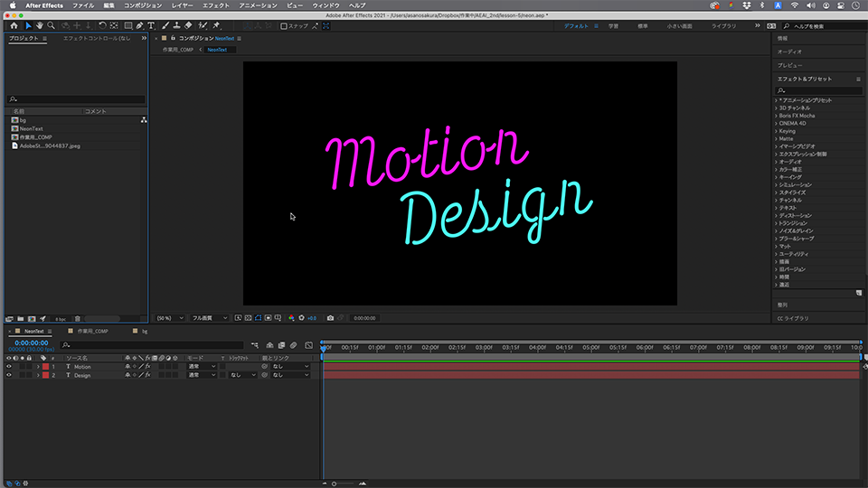Click the red label color of Motion layer
This screenshot has width=868, height=488.
coord(46,366)
